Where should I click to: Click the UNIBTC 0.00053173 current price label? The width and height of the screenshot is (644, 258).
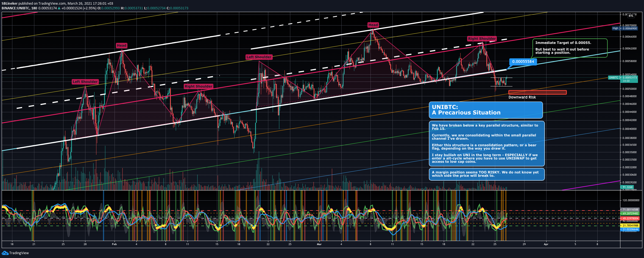tap(623, 79)
